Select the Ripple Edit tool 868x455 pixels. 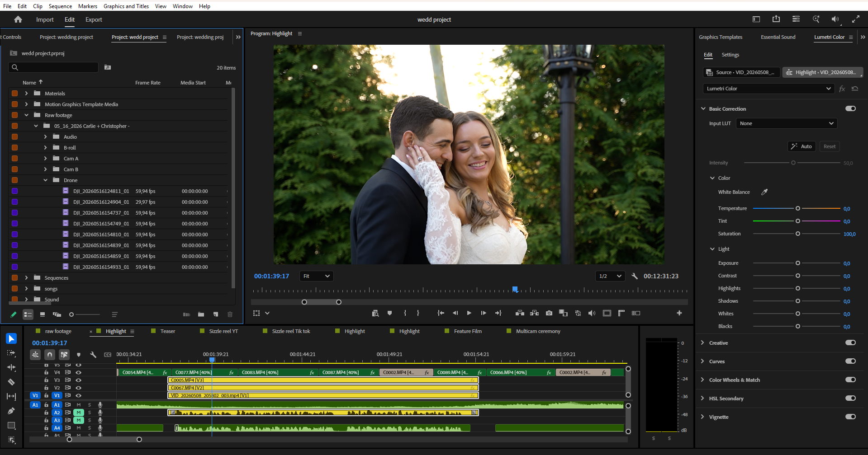[11, 367]
